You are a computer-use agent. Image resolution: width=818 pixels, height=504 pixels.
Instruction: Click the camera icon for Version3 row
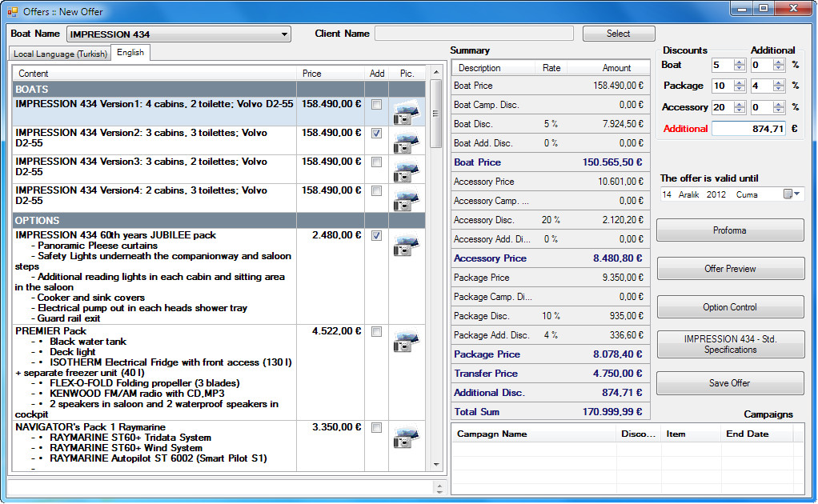click(x=406, y=168)
